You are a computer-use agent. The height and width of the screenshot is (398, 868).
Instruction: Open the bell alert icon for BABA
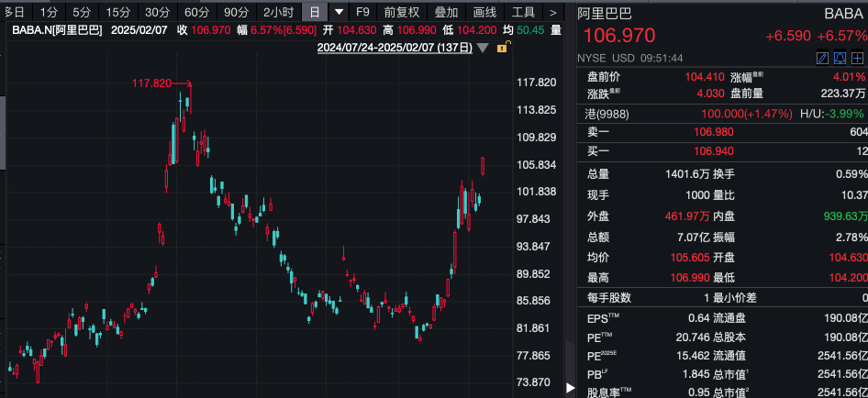pyautogui.click(x=840, y=58)
